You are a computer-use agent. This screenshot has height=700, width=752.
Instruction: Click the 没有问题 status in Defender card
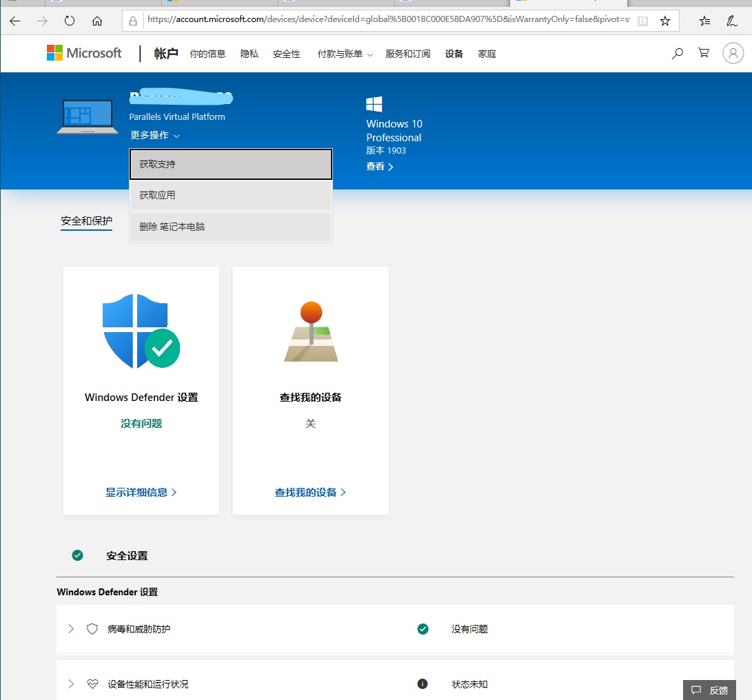[141, 423]
